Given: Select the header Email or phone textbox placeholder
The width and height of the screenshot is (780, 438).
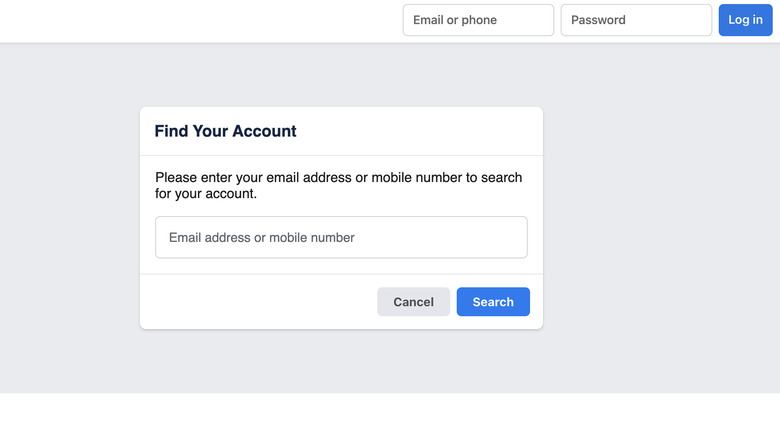Looking at the screenshot, I should point(456,20).
